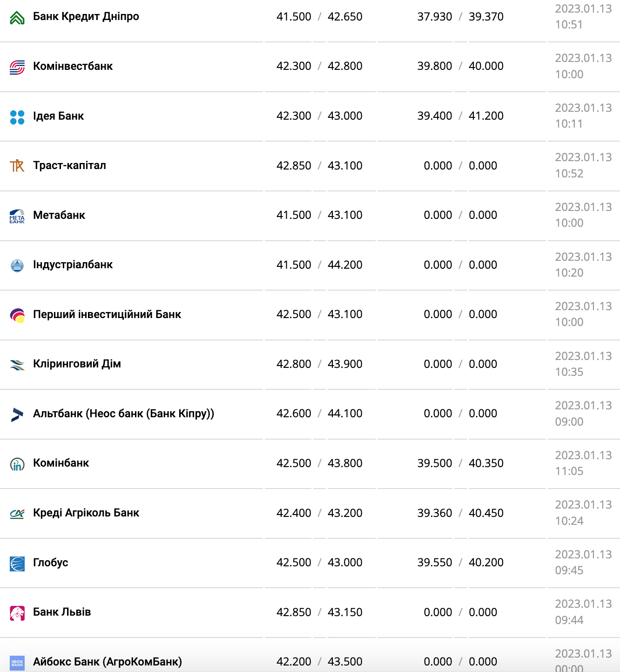Open the Айбокс Банк (АгроКомБанк) link

click(x=108, y=662)
